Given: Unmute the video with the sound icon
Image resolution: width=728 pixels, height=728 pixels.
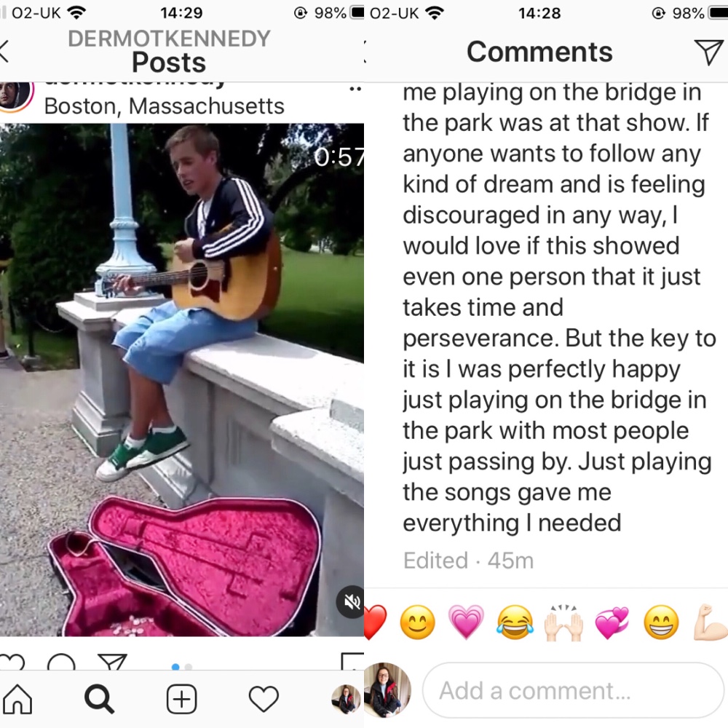Looking at the screenshot, I should (x=351, y=602).
